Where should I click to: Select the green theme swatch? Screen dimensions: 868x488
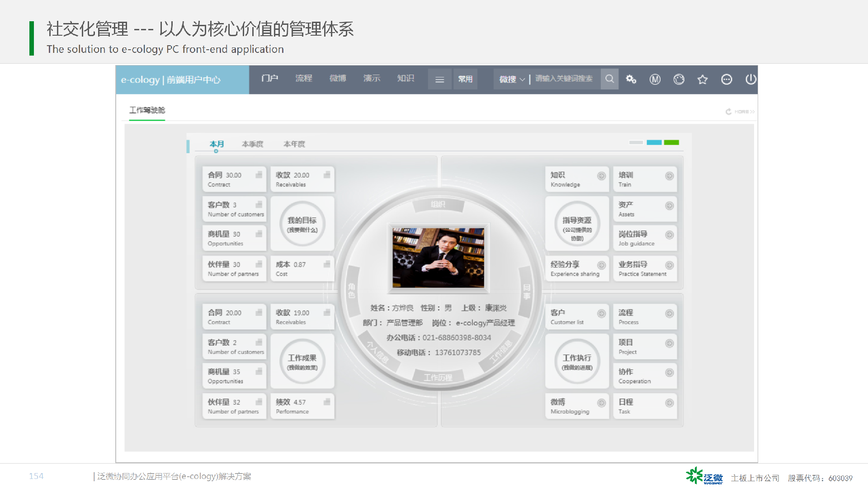click(671, 142)
